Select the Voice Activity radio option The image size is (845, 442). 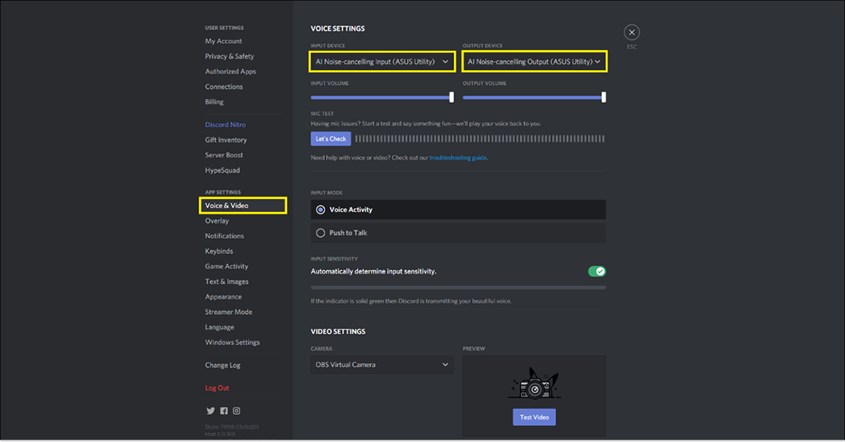(x=458, y=210)
